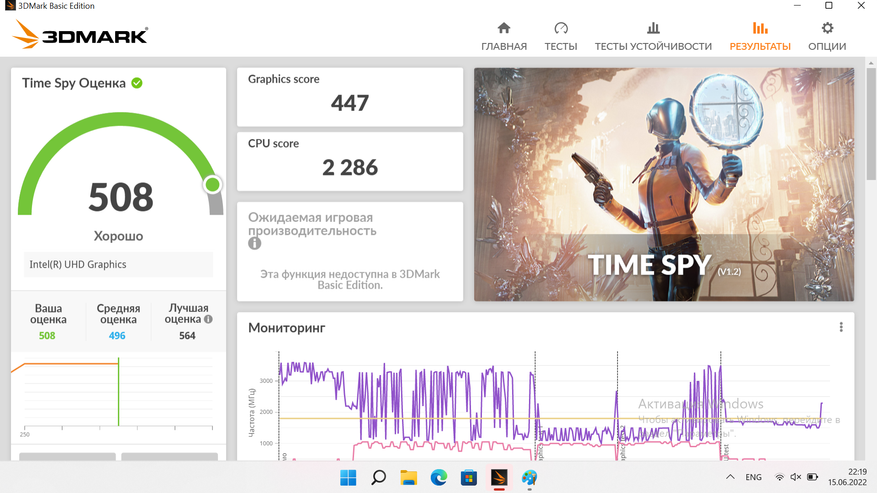Screen dimensions: 877x493
Task: Open the ОПЦИИ settings tab
Action: point(827,37)
